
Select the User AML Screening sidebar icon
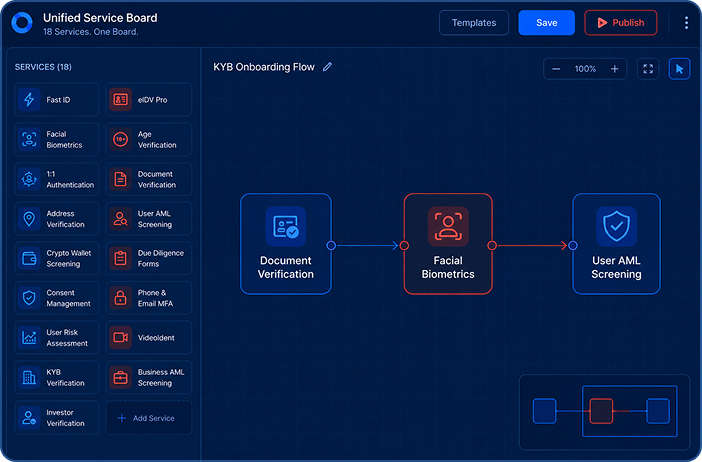(x=120, y=219)
